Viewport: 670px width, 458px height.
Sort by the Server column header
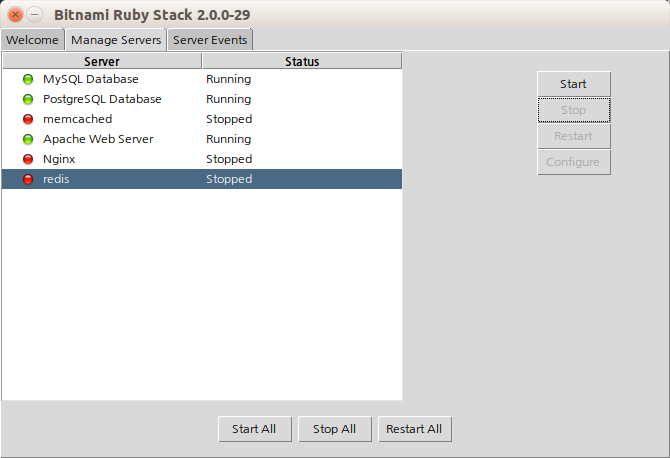[102, 61]
